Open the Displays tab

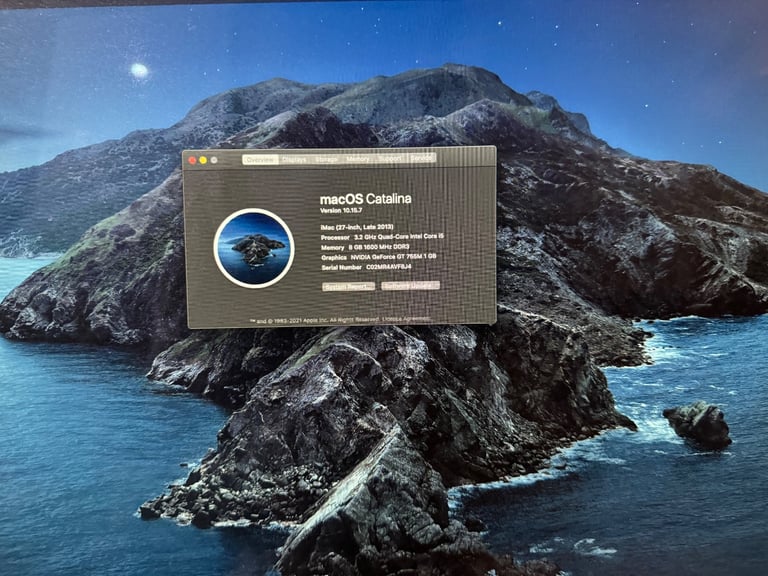294,160
